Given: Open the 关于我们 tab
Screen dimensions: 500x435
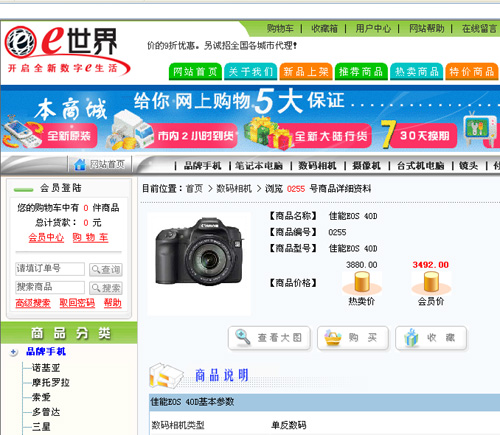Looking at the screenshot, I should click(251, 72).
